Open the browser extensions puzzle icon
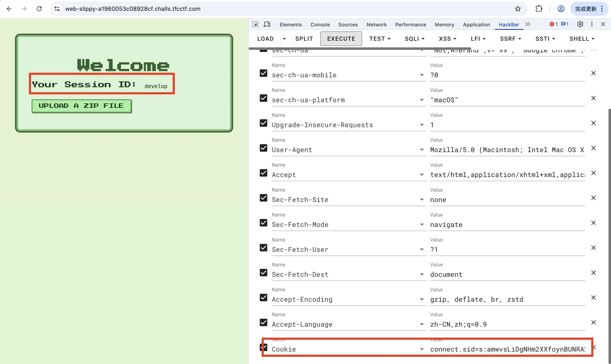The width and height of the screenshot is (611, 364). (539, 9)
